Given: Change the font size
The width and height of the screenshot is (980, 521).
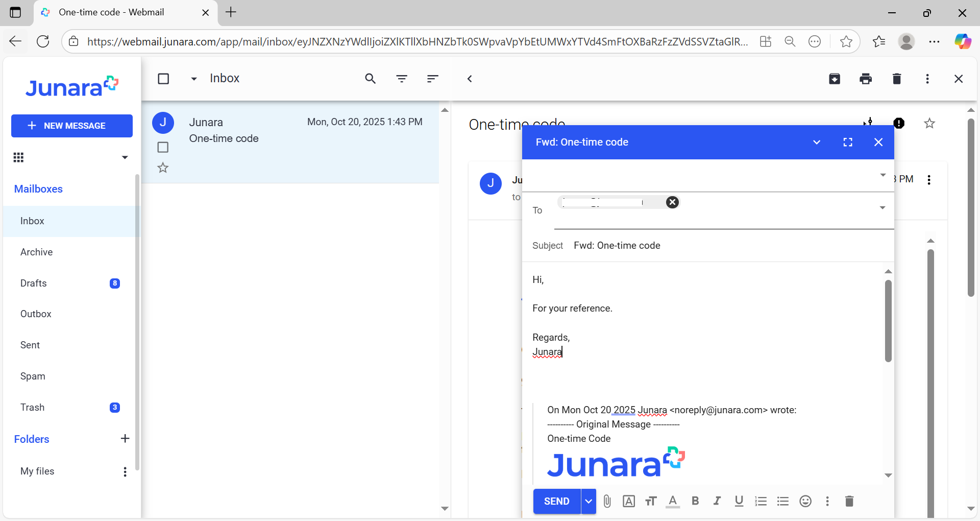Looking at the screenshot, I should (x=651, y=502).
